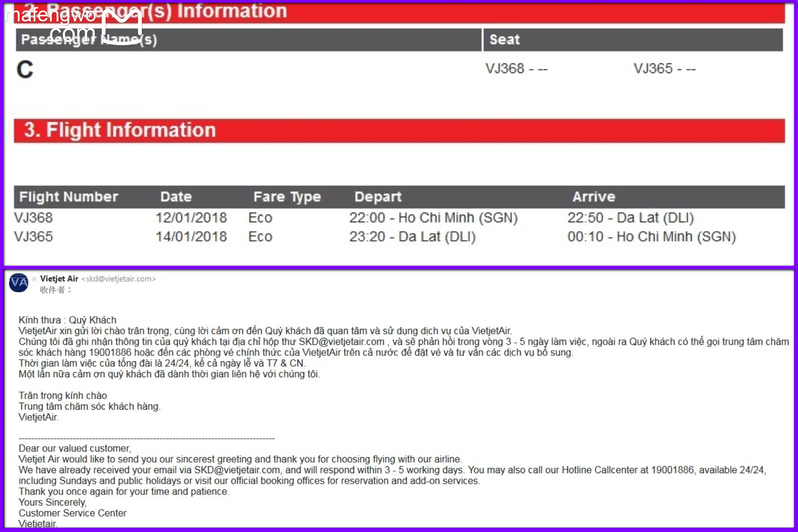
Task: Click the Vietjet Air sender avatar icon
Action: 19,283
